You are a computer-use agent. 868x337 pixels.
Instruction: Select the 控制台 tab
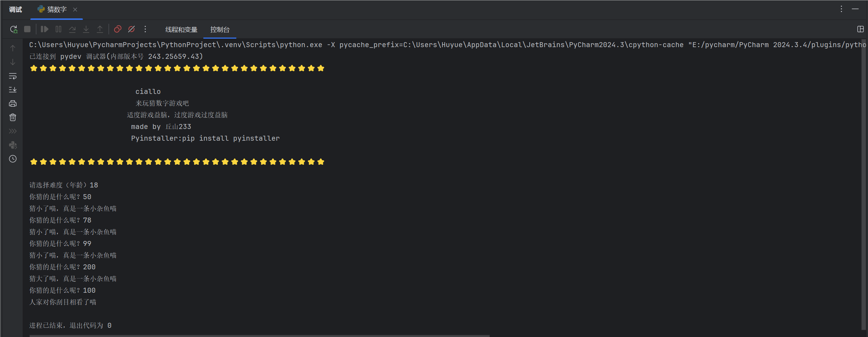click(220, 30)
